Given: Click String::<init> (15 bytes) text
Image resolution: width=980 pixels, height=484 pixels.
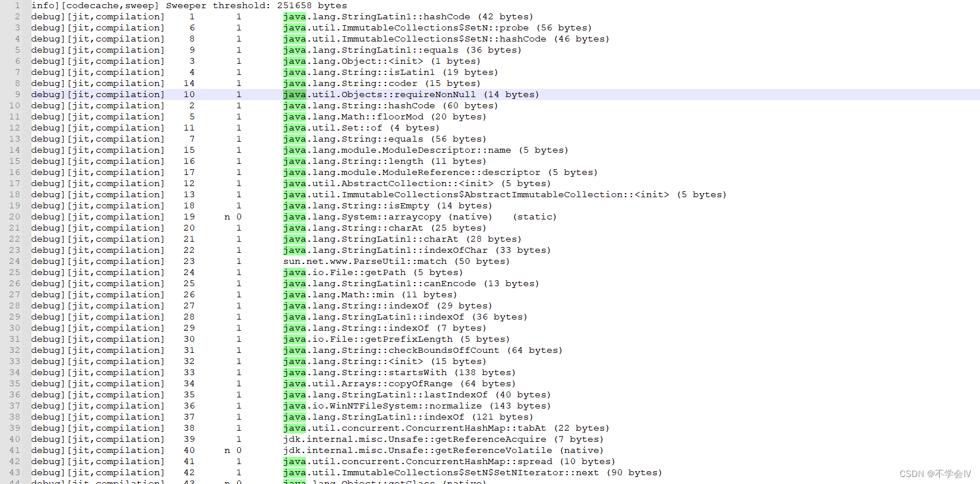Looking at the screenshot, I should (384, 361).
